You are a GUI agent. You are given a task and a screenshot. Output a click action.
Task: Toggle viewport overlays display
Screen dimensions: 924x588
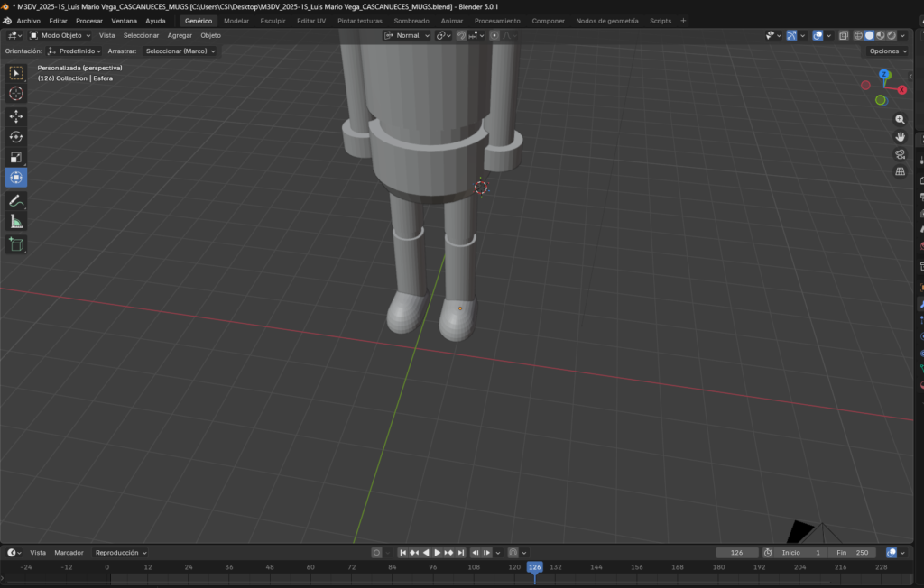point(818,35)
